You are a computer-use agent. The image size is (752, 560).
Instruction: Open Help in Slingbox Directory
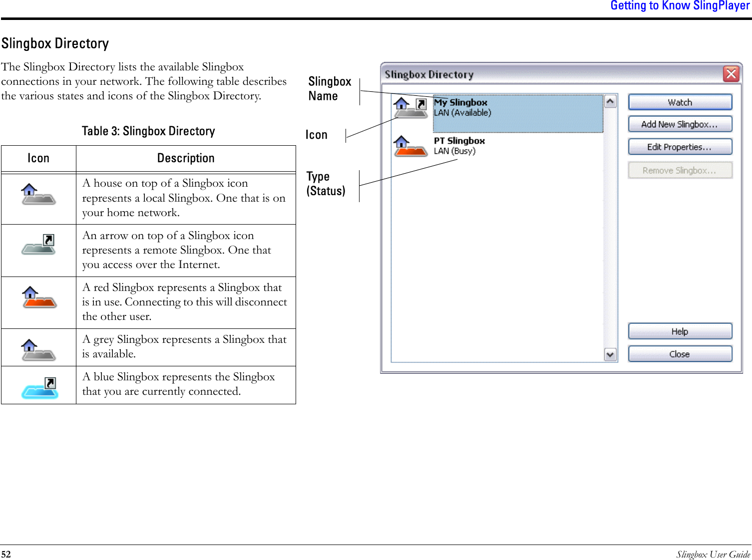coord(680,331)
